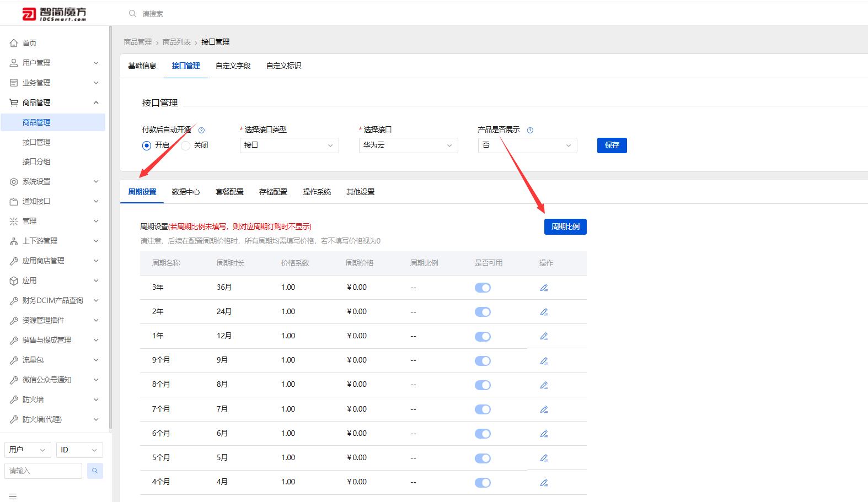
Task: Edit the 7个月 cycle row
Action: tap(544, 409)
